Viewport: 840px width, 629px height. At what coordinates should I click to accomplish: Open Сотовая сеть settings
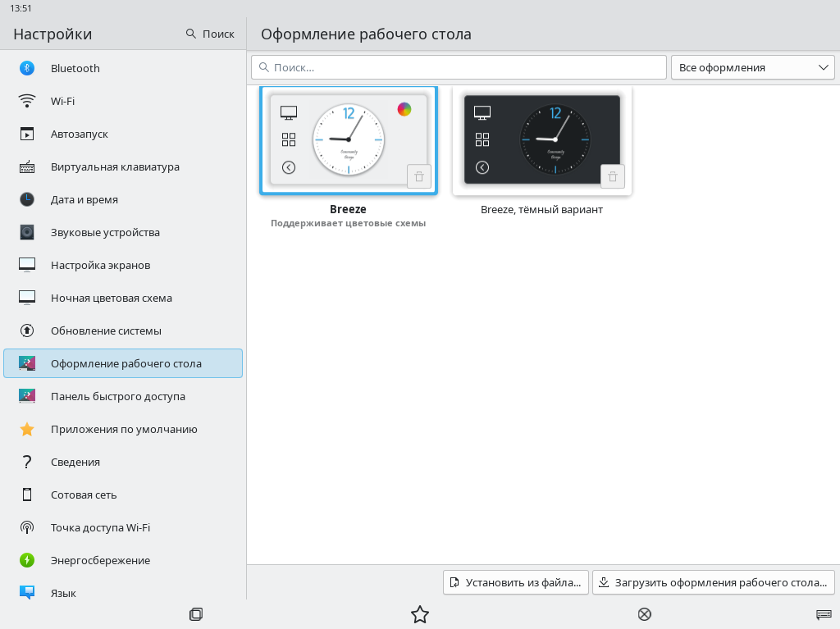coord(123,495)
